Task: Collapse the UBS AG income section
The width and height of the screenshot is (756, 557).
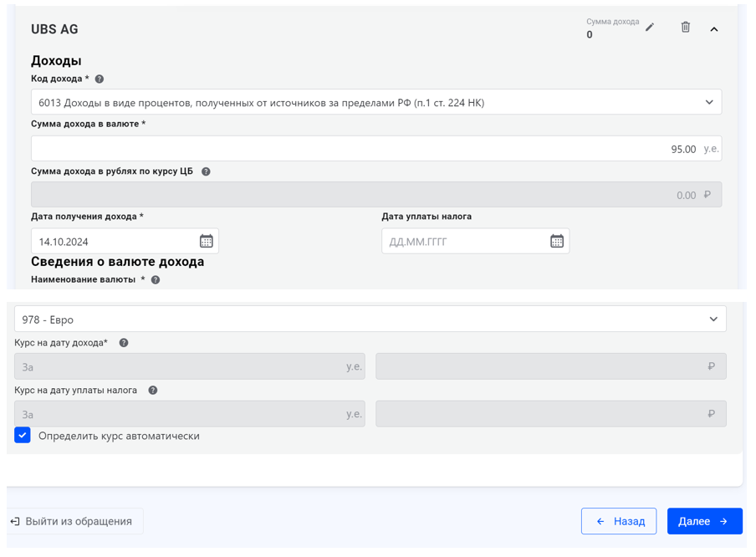Action: point(714,29)
